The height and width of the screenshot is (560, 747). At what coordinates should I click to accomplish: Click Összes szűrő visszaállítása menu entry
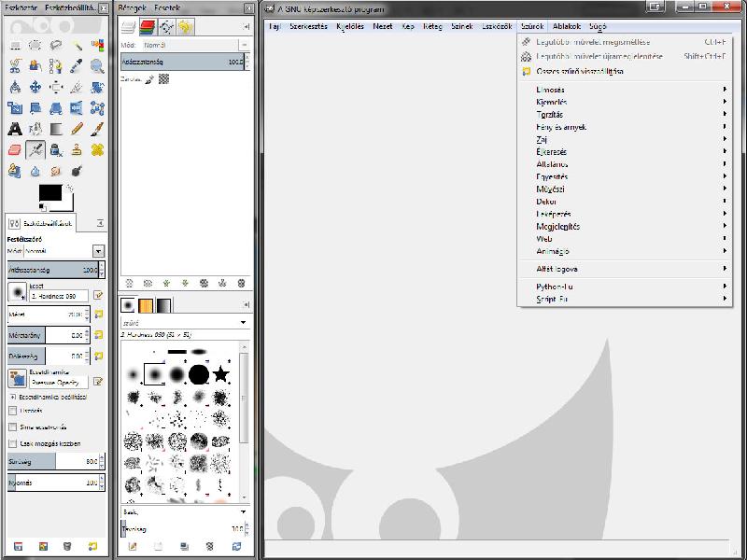[625, 72]
